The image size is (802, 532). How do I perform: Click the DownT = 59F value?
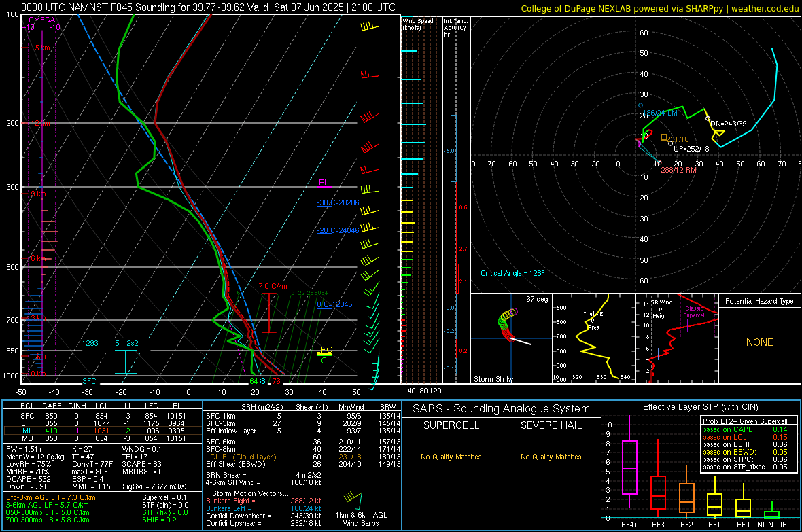click(27, 486)
